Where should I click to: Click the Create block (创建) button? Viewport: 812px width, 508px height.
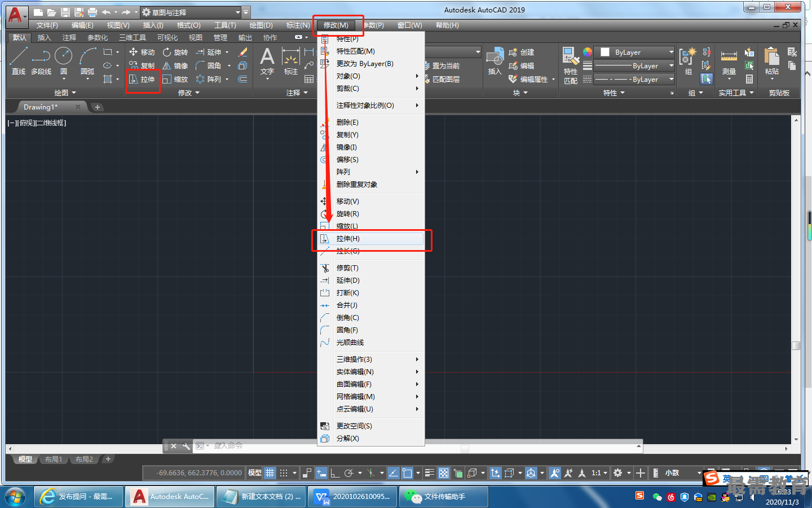pyautogui.click(x=521, y=52)
